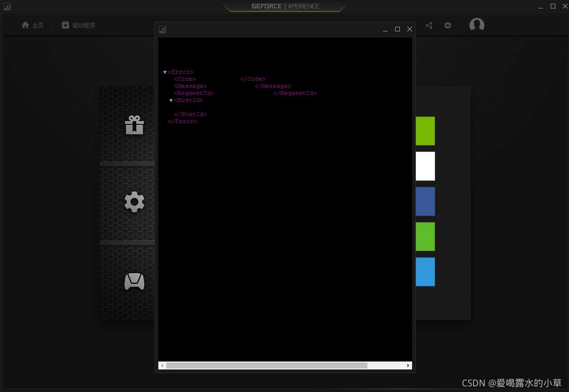This screenshot has height=392, width=569.
Task: Collapse the HostId XML node
Action: point(171,100)
